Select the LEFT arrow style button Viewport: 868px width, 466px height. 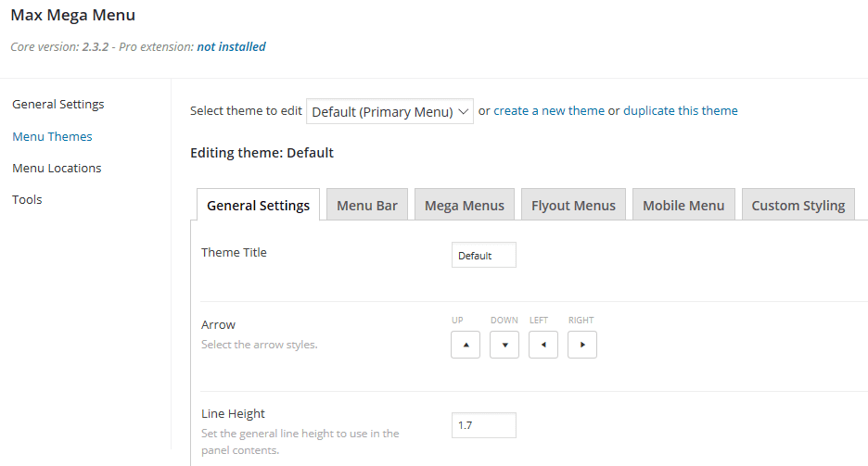click(x=543, y=345)
